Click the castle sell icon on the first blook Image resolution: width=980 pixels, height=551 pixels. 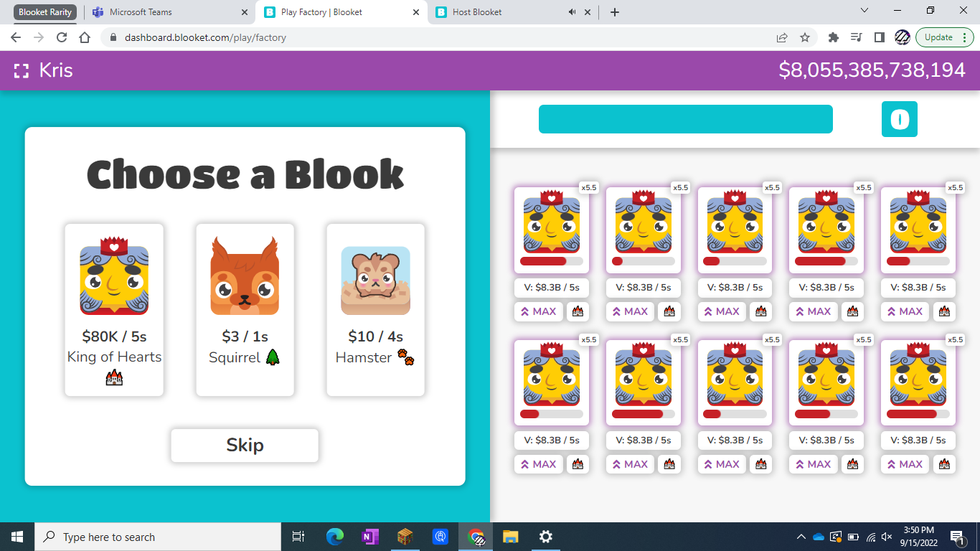[x=576, y=311]
